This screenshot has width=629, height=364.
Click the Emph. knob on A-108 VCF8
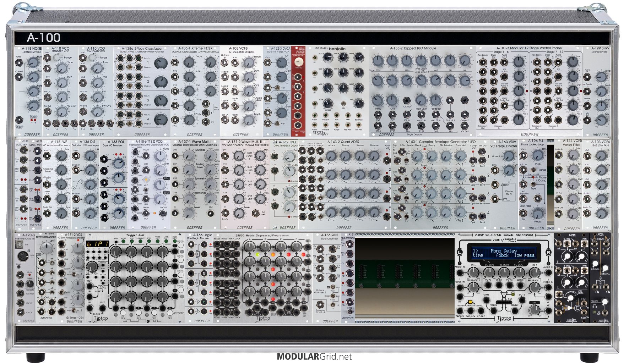[x=249, y=119]
